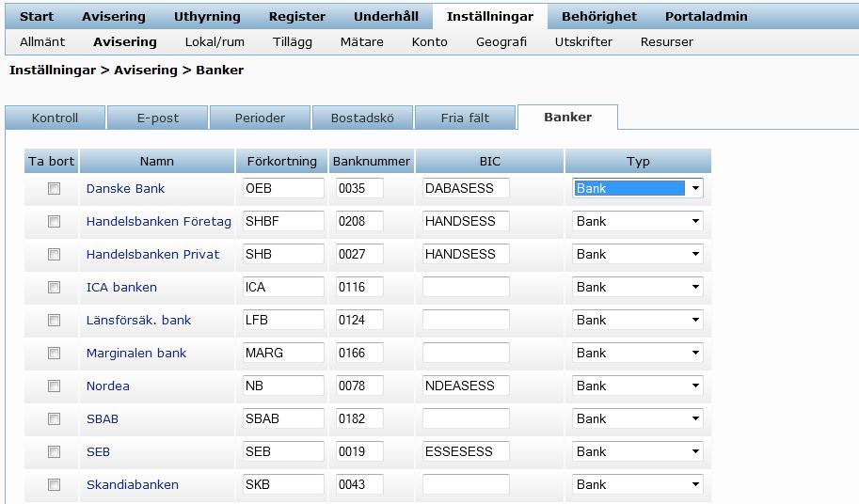The image size is (859, 504).
Task: Tick the Ta bort checkbox for SBAB
Action: [54, 418]
